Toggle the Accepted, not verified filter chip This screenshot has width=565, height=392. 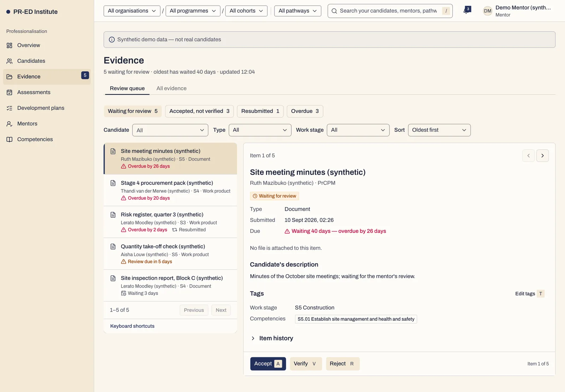[x=199, y=111]
